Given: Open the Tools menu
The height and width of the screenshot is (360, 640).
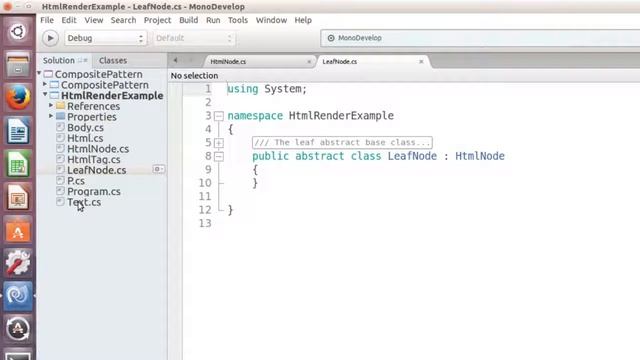Looking at the screenshot, I should [238, 20].
